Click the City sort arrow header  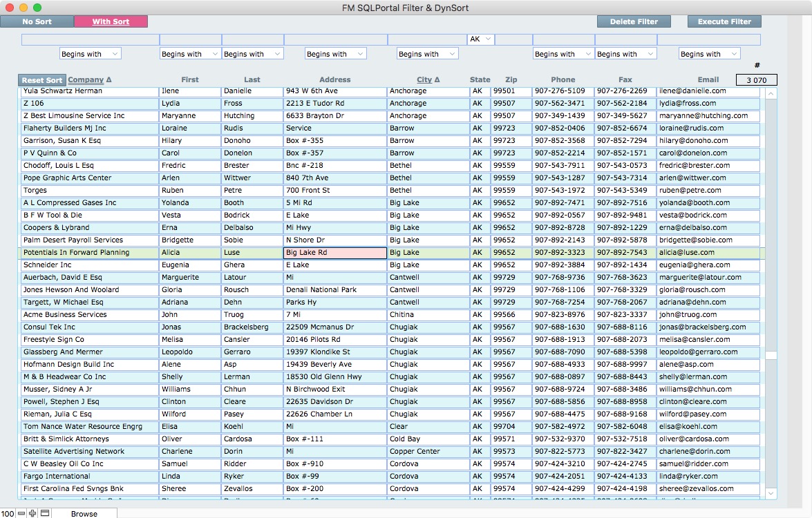coord(428,80)
